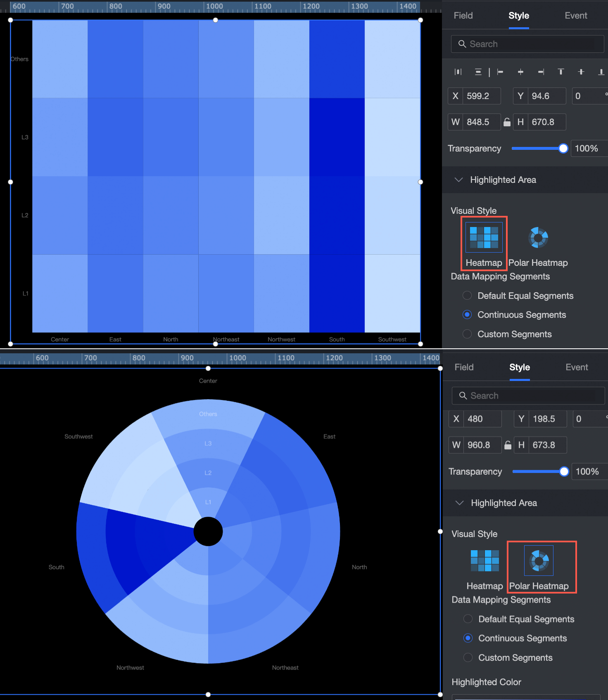608x700 pixels.
Task: Open the Field tab above X 480
Action: click(464, 367)
